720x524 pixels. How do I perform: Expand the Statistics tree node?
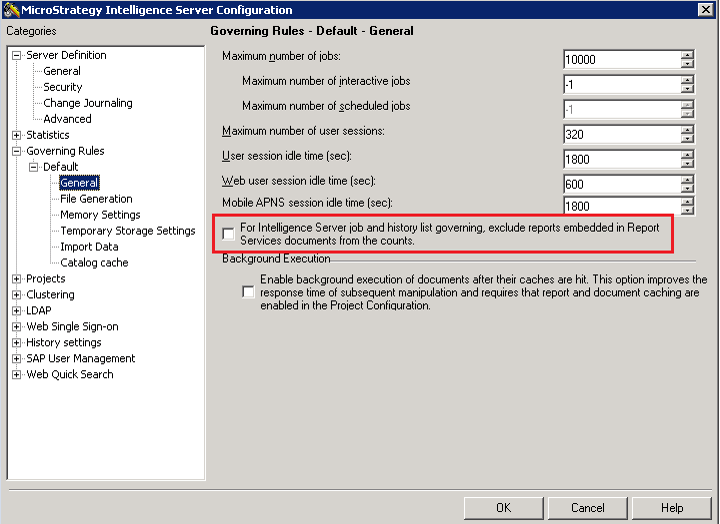(17, 135)
